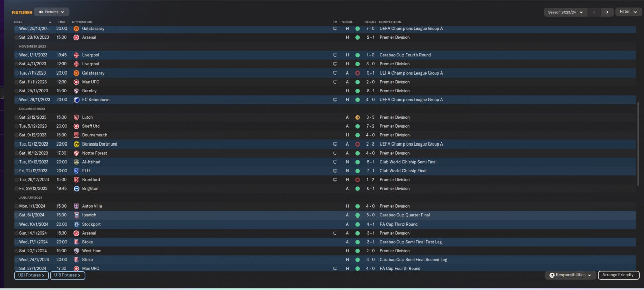The image size is (644, 290).
Task: Open U21 Fixtures
Action: pos(31,275)
